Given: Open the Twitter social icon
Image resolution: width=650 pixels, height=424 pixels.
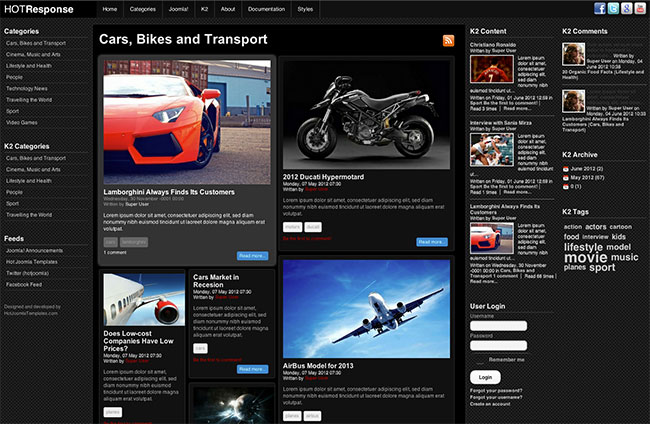Looking at the screenshot, I should coord(613,8).
